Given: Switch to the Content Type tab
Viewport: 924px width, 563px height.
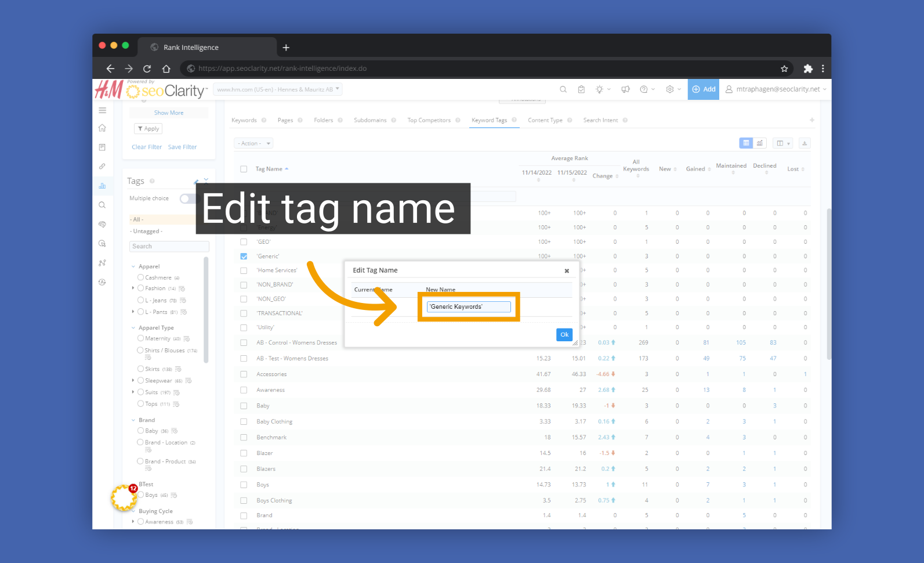Looking at the screenshot, I should pyautogui.click(x=545, y=120).
